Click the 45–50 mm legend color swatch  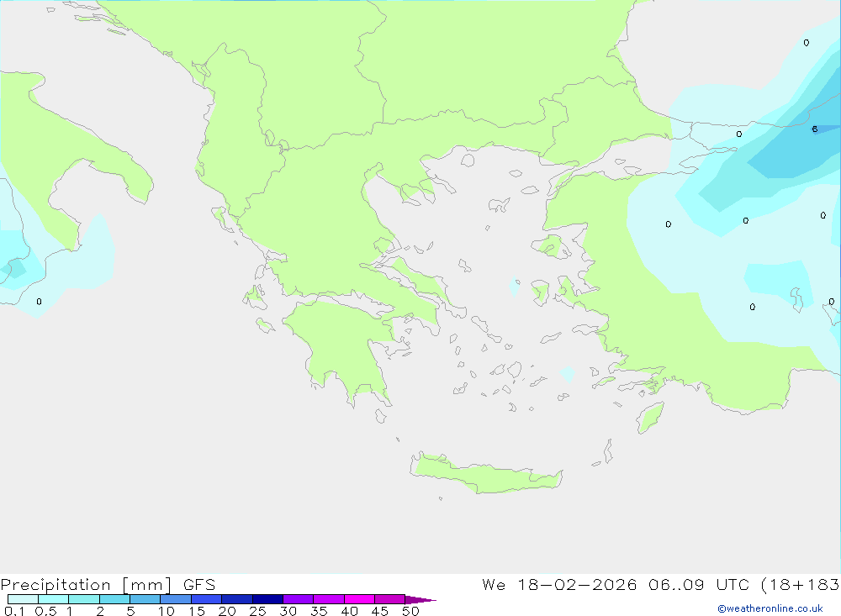[x=390, y=599]
